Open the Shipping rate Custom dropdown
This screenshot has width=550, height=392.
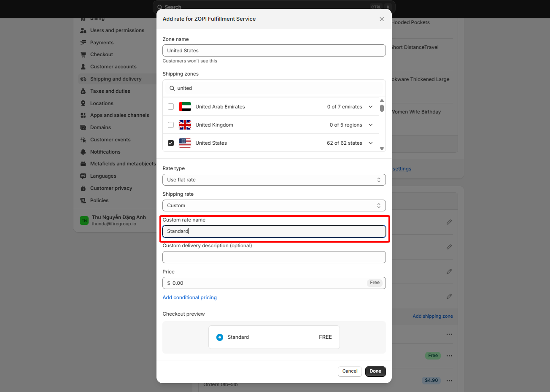click(x=274, y=205)
